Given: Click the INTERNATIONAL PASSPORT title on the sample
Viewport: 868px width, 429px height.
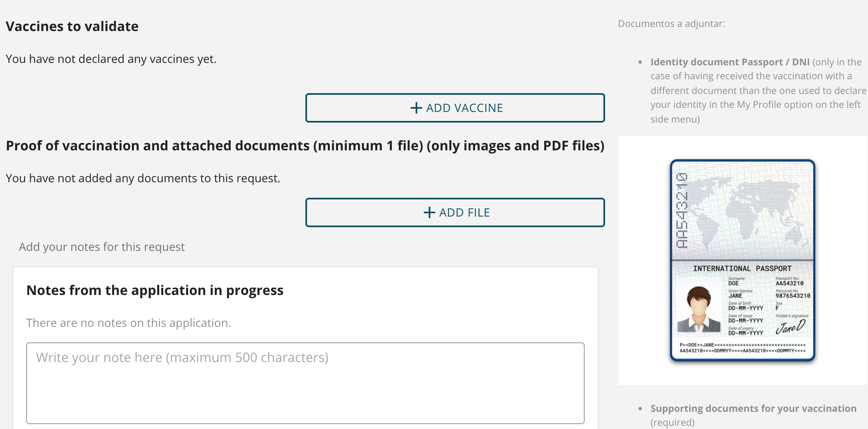Looking at the screenshot, I should (742, 268).
